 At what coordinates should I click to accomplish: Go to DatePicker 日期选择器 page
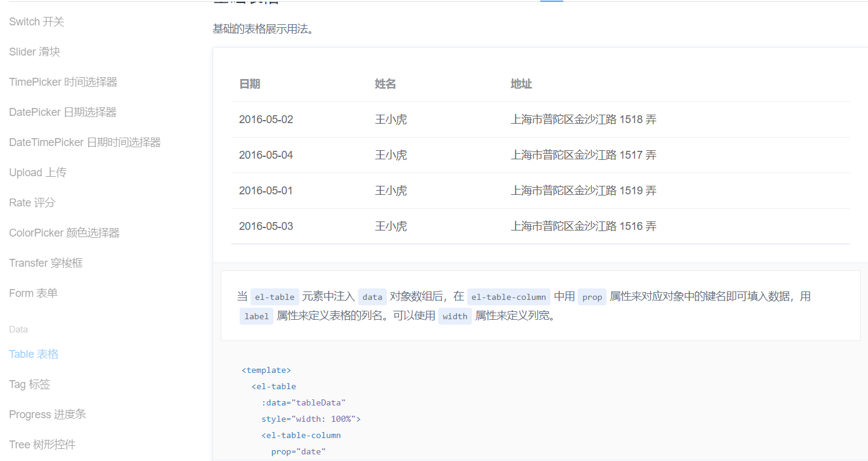63,112
